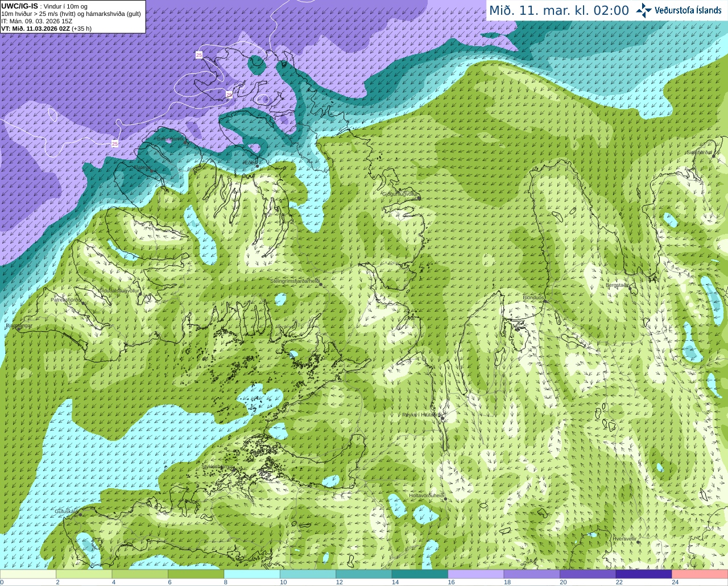Pick the 6–8 m/s olive green legend swatch
728x586 pixels.
click(x=196, y=574)
